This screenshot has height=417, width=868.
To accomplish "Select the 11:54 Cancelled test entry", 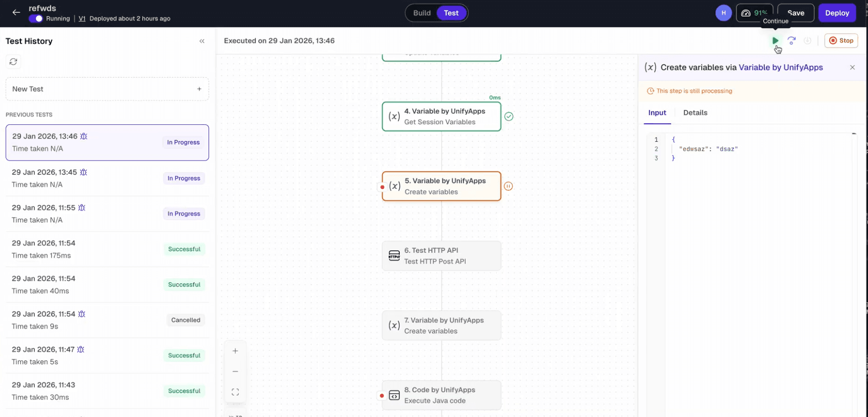I will coord(107,320).
